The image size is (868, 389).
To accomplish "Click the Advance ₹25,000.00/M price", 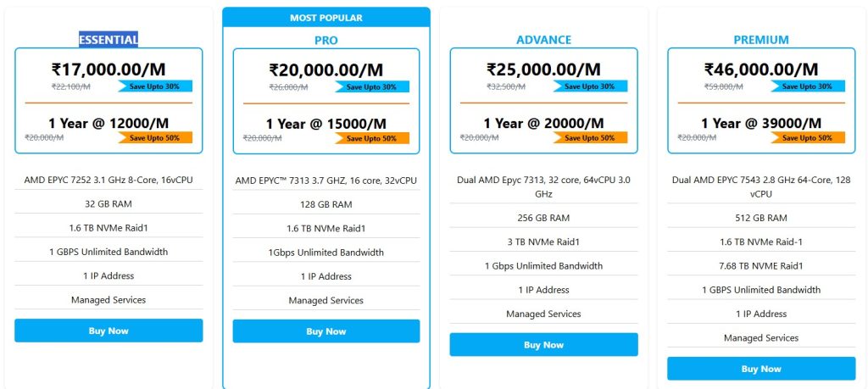I will click(x=543, y=70).
